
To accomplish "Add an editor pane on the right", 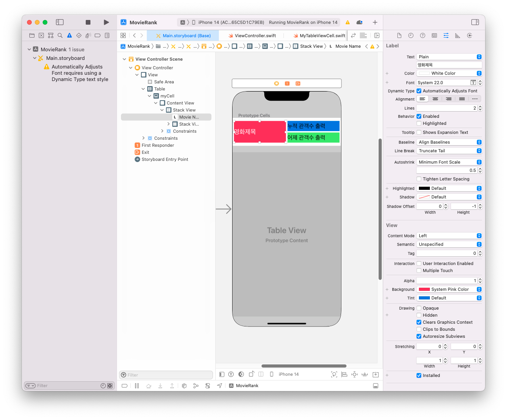I will pyautogui.click(x=377, y=35).
